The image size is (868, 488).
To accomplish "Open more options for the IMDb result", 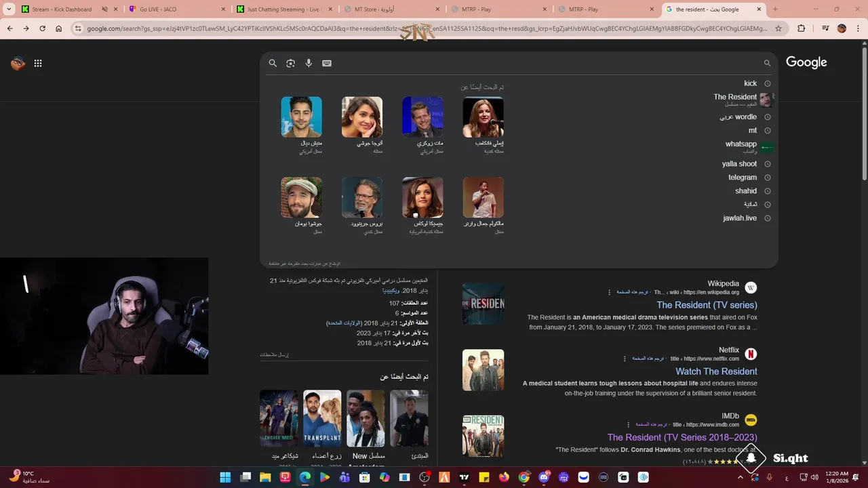I will (x=628, y=425).
